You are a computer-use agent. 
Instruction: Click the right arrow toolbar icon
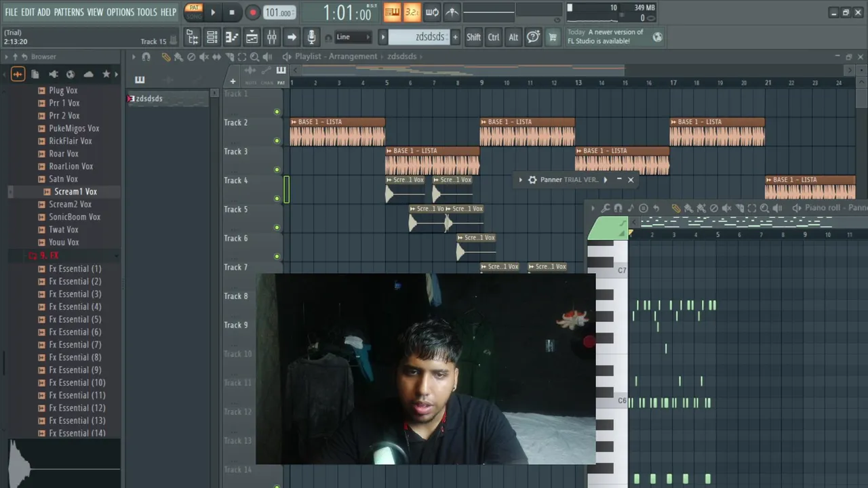pyautogui.click(x=292, y=37)
